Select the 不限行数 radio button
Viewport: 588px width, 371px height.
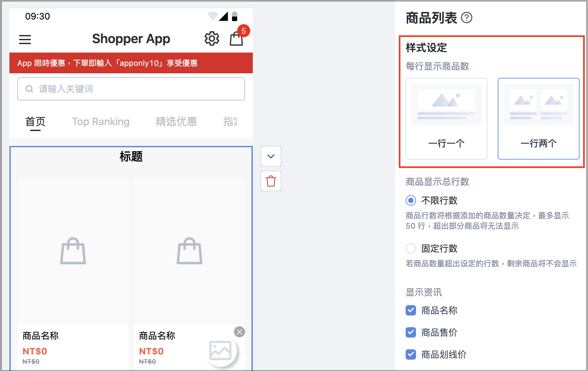[411, 200]
